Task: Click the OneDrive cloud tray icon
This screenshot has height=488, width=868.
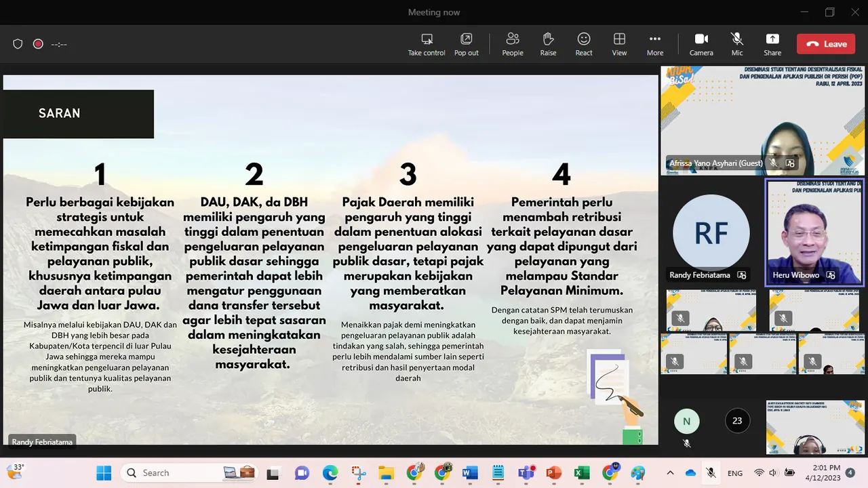Action: pos(690,473)
